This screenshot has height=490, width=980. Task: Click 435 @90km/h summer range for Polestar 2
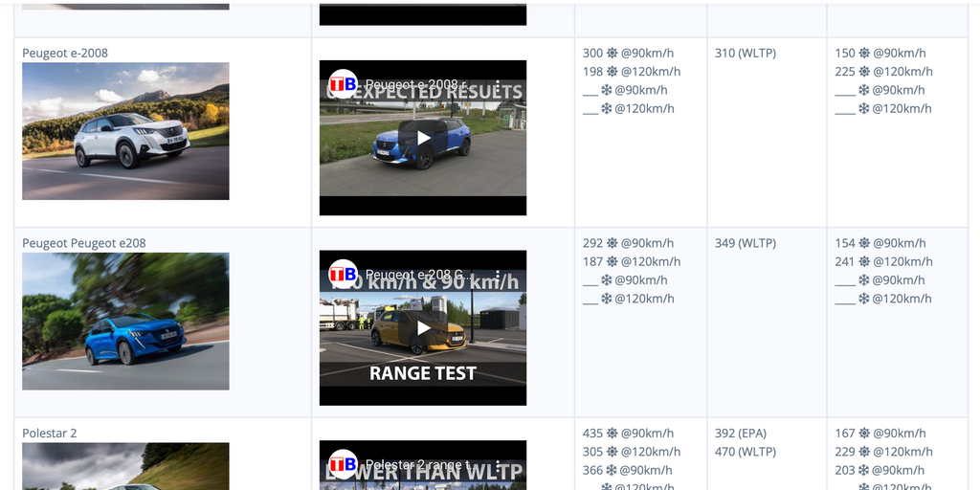[x=628, y=434]
